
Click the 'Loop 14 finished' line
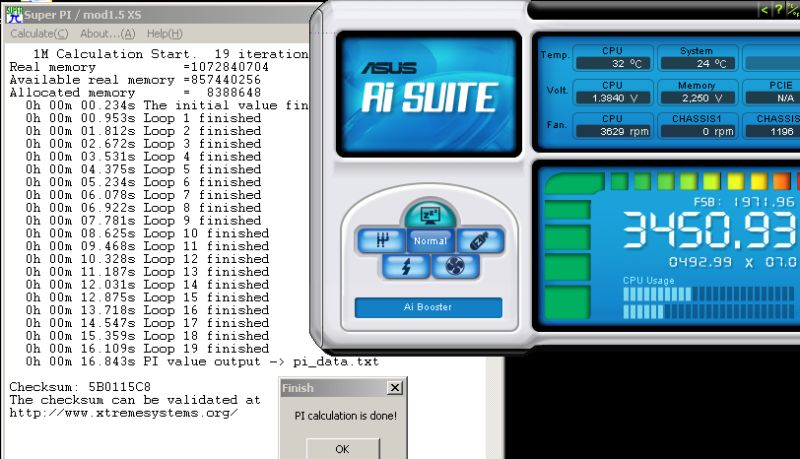[x=147, y=285]
